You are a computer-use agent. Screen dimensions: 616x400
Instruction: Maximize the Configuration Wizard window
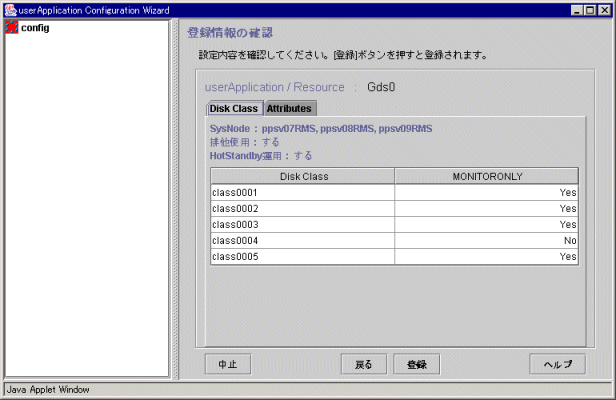coord(590,9)
